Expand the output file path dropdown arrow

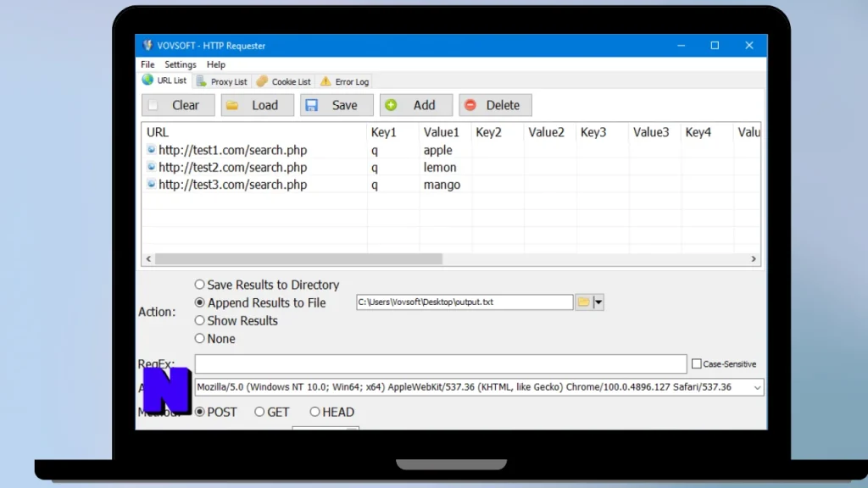click(598, 302)
